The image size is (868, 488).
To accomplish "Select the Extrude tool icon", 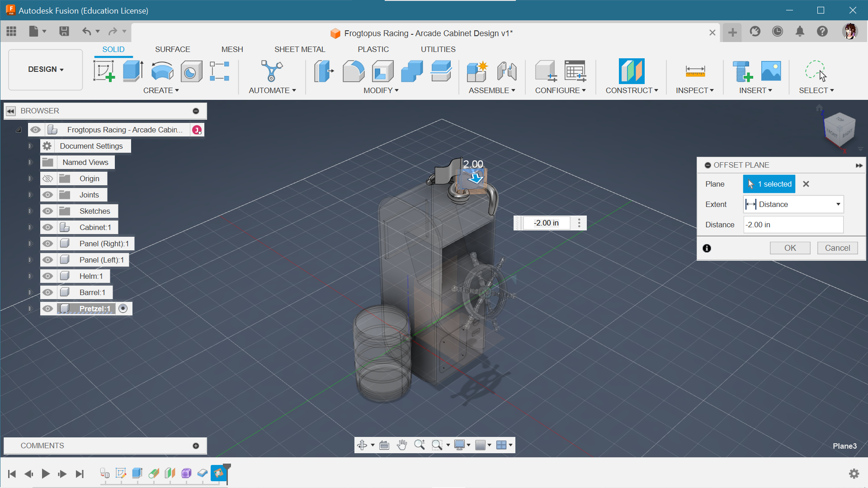I will (133, 71).
